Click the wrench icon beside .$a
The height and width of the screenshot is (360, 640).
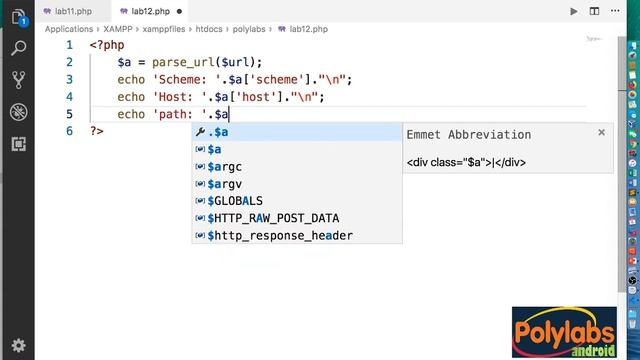200,132
